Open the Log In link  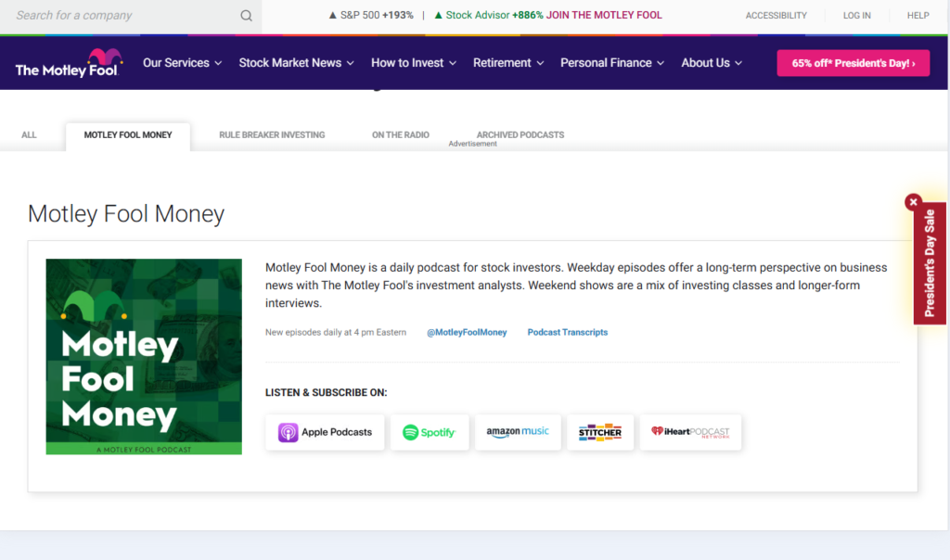[x=856, y=15]
